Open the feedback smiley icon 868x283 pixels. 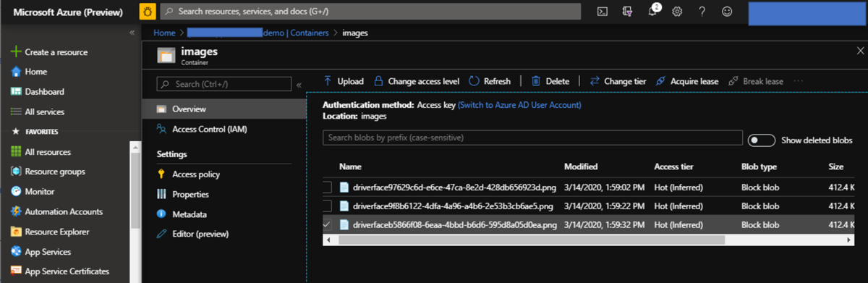(x=727, y=12)
